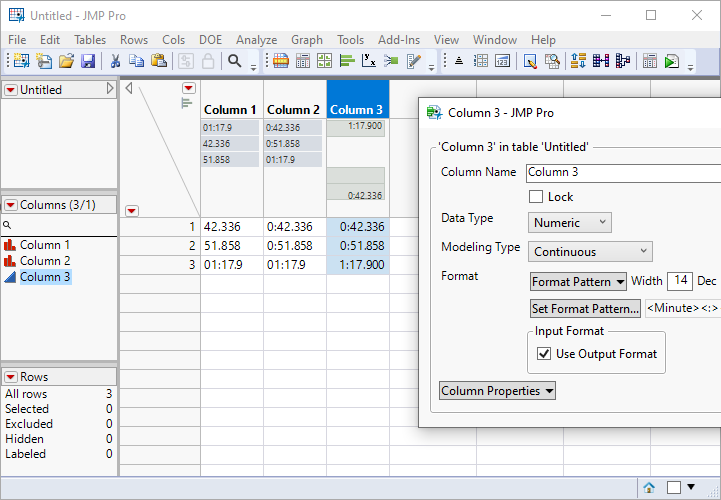Click the Search magnifying glass icon
Viewport: 721px width, 500px height.
pos(235,61)
